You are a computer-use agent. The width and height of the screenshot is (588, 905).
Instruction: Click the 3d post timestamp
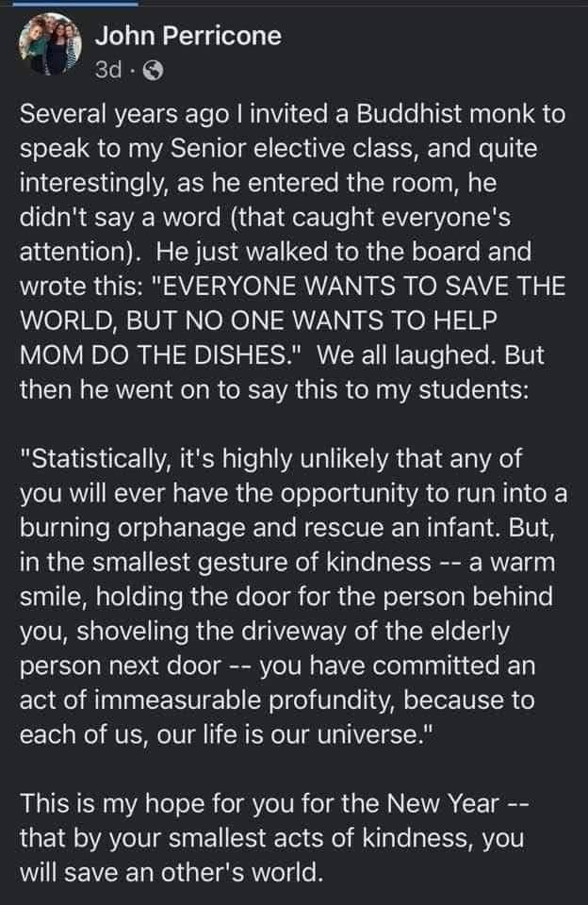point(110,69)
